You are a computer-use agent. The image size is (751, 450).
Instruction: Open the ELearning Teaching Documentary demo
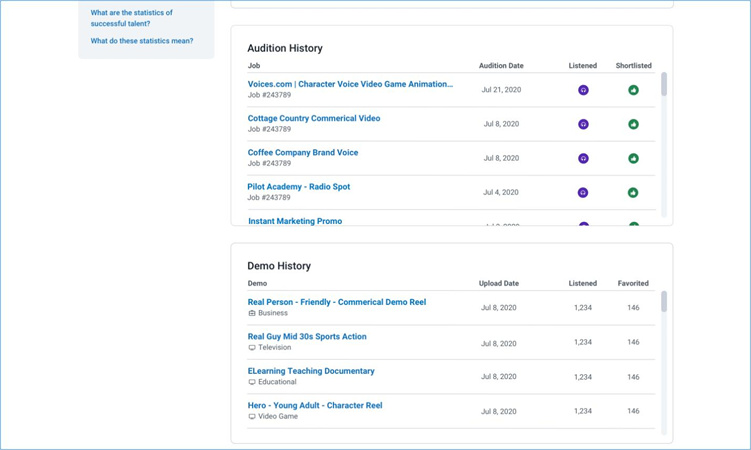[311, 371]
